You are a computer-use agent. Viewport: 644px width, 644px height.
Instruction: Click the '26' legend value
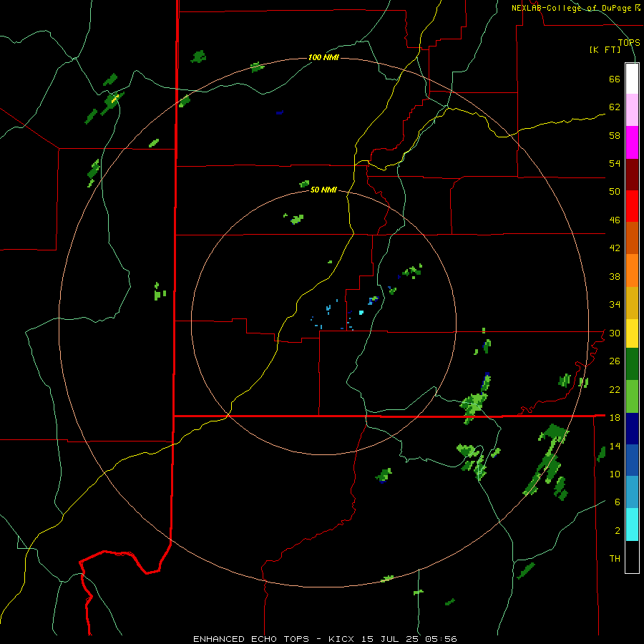click(x=615, y=361)
